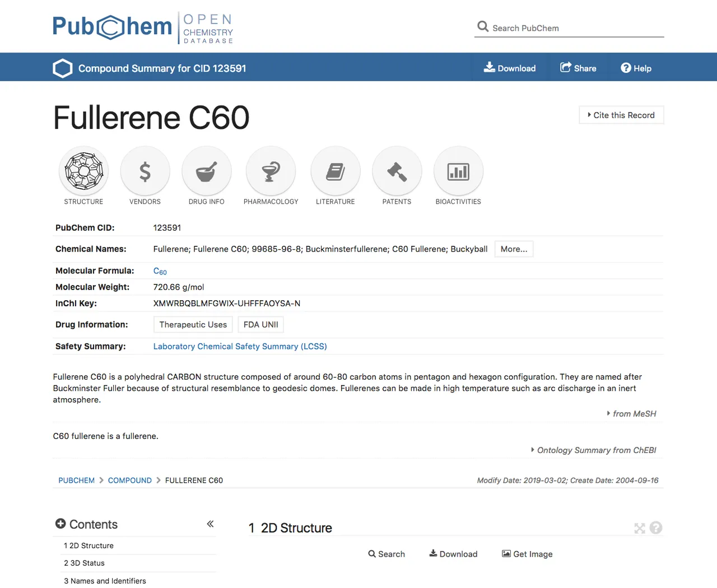The image size is (717, 588).
Task: Open the Vendors dollar icon
Action: (x=145, y=171)
